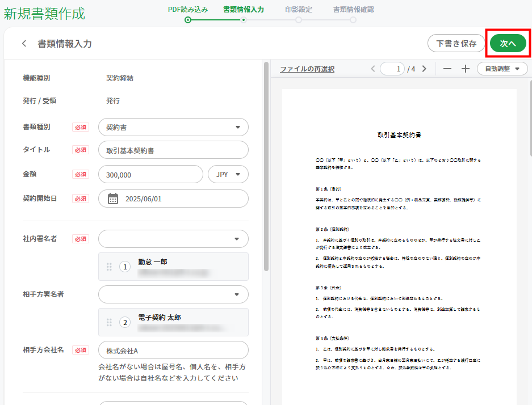Click the 下書き保存 button
Viewport: 532px width, 405px height.
(456, 43)
